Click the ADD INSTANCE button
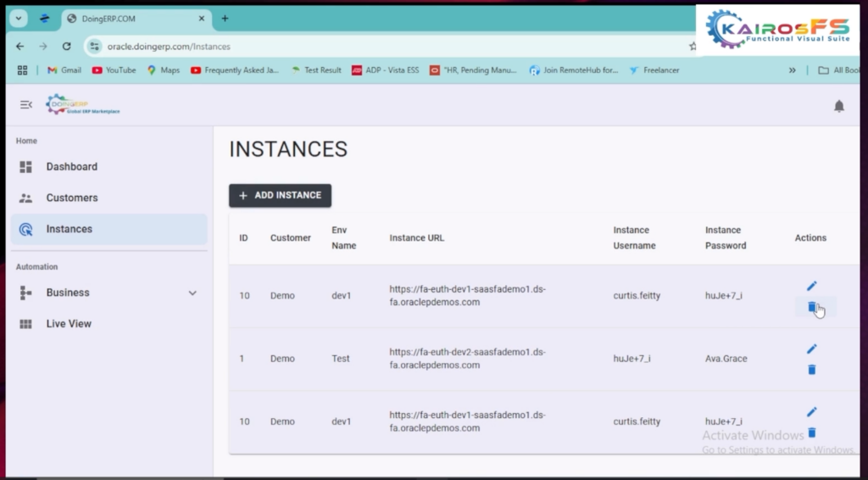The height and width of the screenshot is (480, 868). 280,196
